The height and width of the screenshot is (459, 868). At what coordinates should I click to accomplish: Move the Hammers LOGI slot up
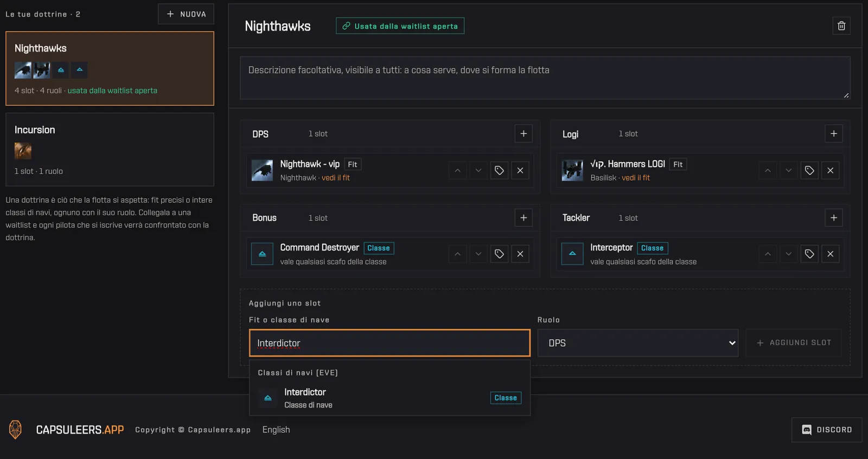pos(768,170)
